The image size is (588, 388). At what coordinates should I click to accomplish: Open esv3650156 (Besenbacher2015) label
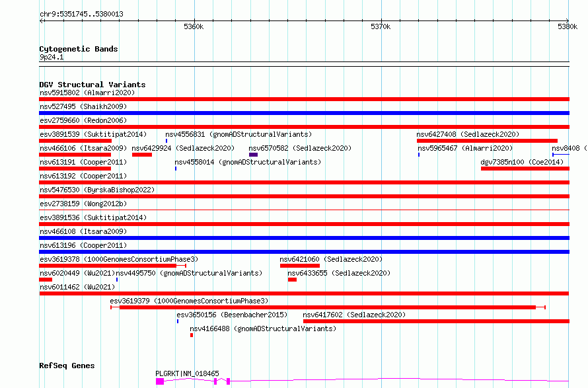tap(232, 315)
